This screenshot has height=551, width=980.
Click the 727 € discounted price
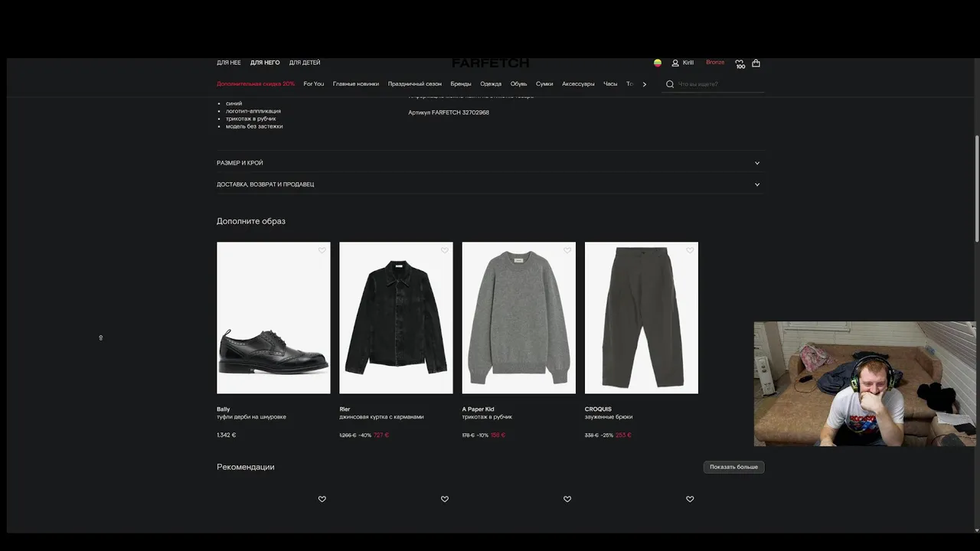coord(381,435)
